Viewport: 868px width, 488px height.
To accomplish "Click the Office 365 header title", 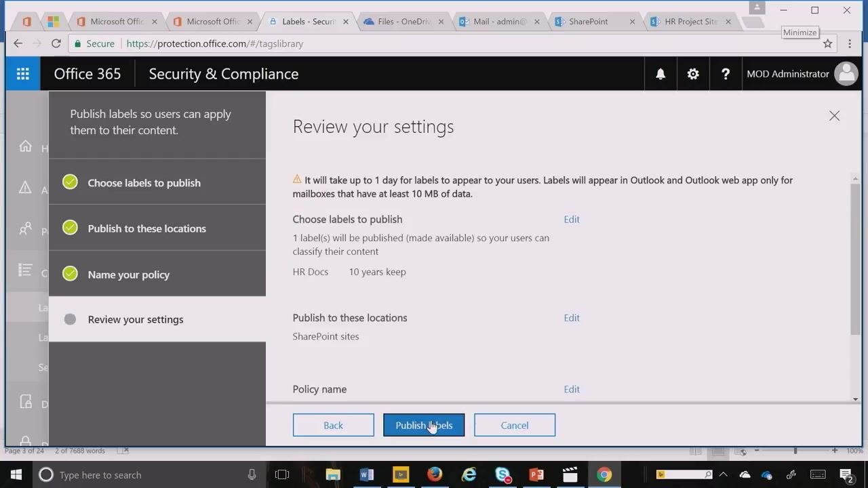I will point(87,74).
